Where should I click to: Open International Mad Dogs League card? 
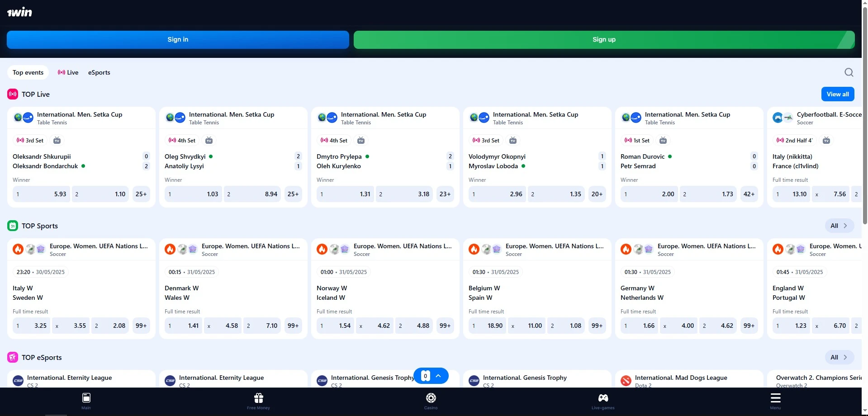coord(689,379)
